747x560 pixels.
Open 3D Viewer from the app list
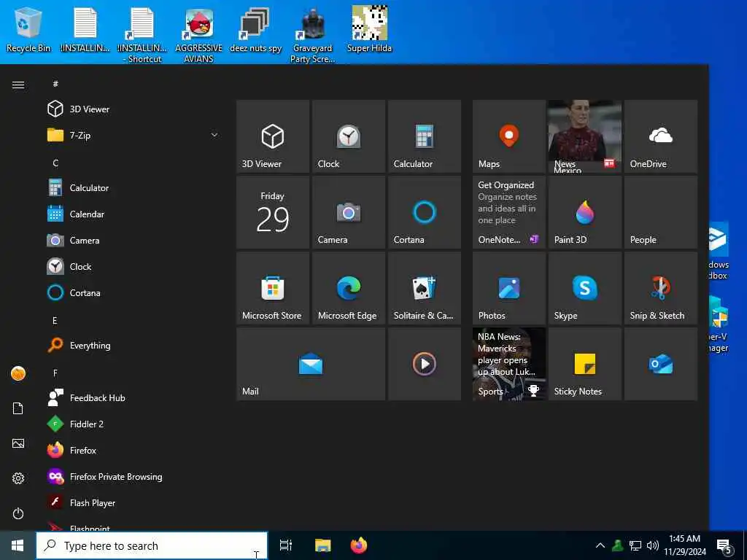pyautogui.click(x=133, y=109)
